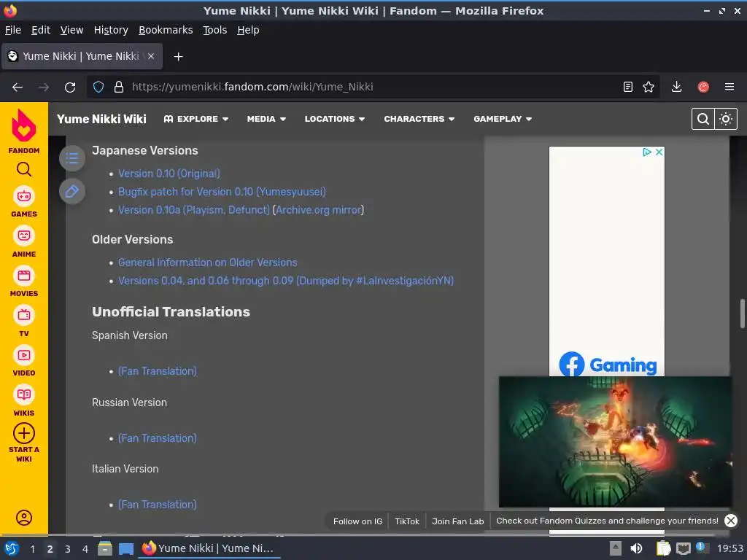Expand the MEDIA dropdown

coord(266,119)
